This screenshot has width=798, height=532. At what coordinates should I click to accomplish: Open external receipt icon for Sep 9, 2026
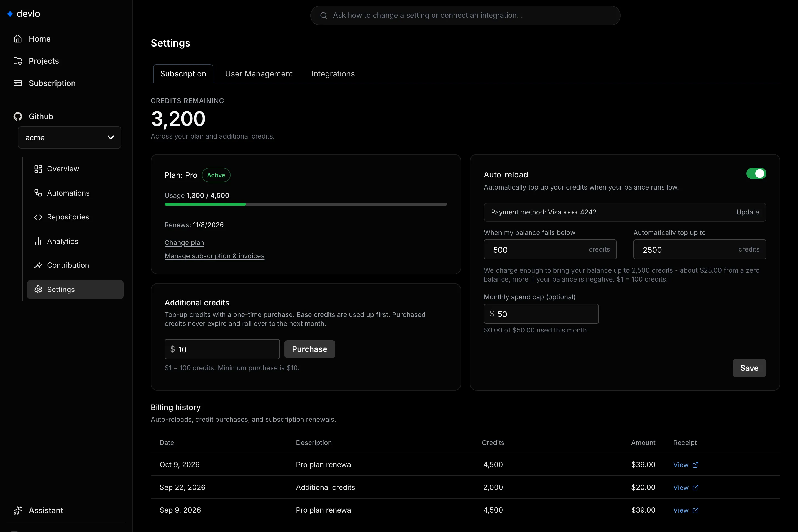(695, 510)
